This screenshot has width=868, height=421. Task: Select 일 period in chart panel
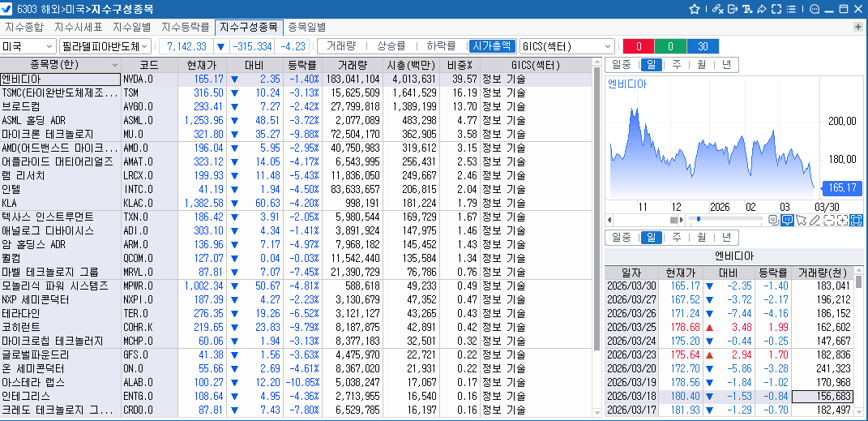[x=651, y=65]
